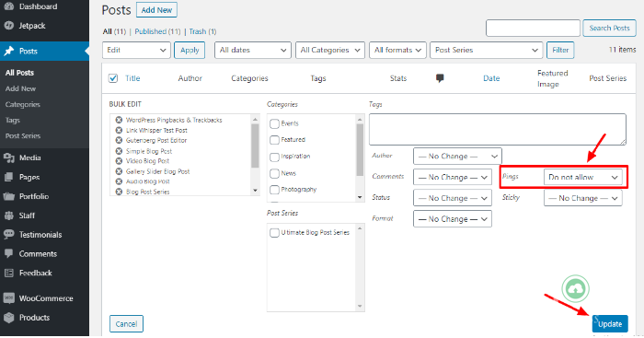Viewport: 644px width, 338px height.
Task: Click inside the Tags text area
Action: (498, 130)
